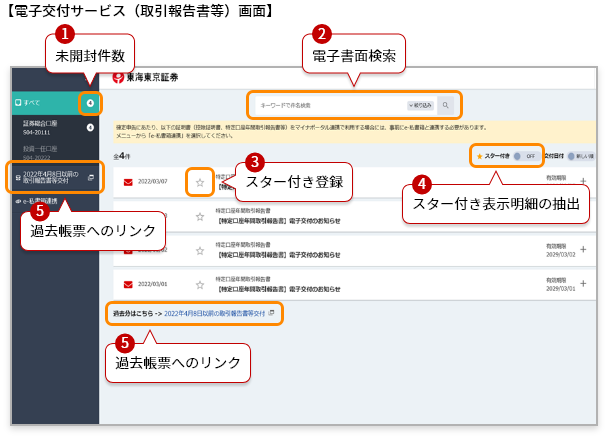Select 投資一任口座 in the sidebar
Image resolution: width=608 pixels, height=438 pixels.
[x=55, y=152]
